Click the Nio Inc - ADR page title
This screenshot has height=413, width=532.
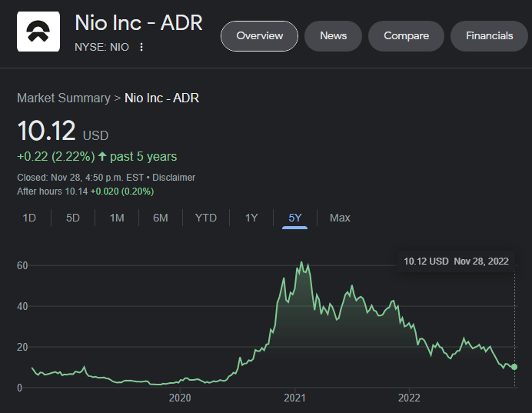pos(138,23)
